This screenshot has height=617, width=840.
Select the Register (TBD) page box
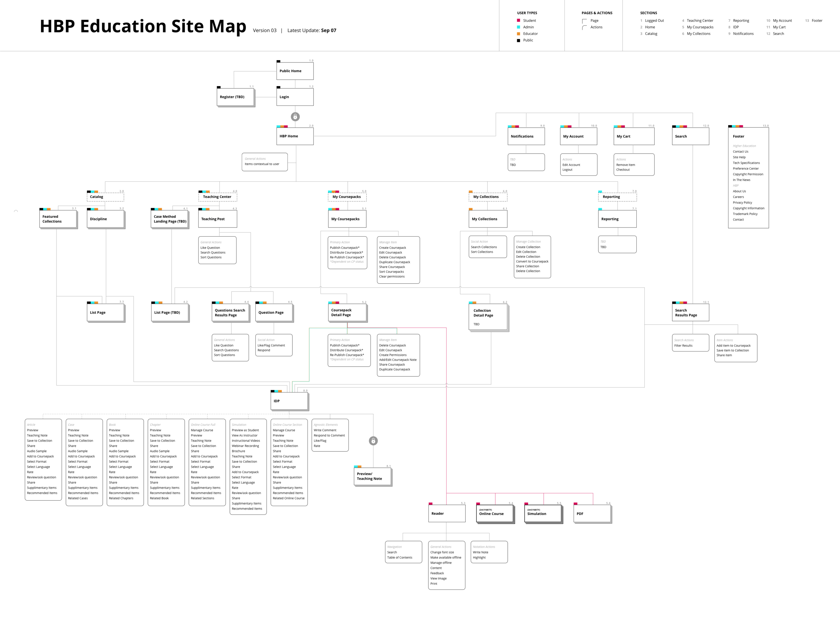tap(235, 97)
